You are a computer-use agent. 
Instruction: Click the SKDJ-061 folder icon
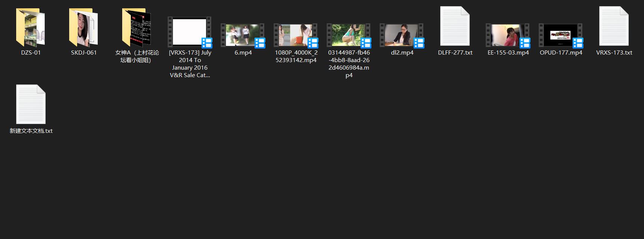83,27
